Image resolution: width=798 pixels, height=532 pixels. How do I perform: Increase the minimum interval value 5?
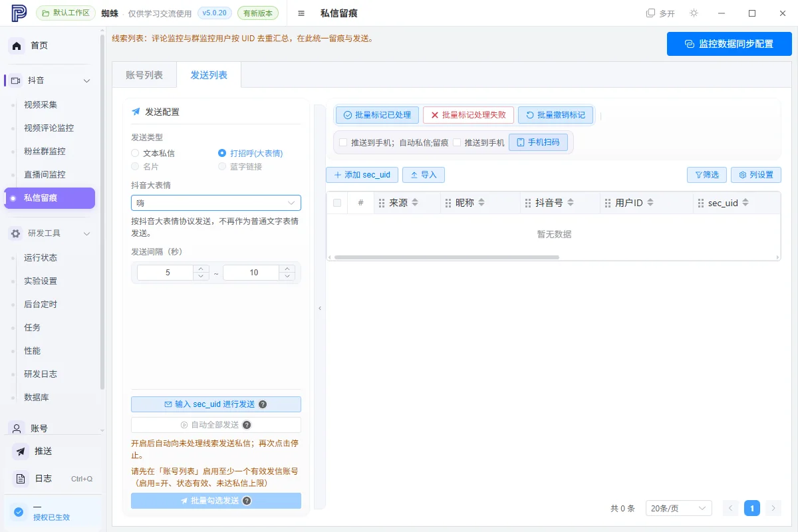(201, 269)
